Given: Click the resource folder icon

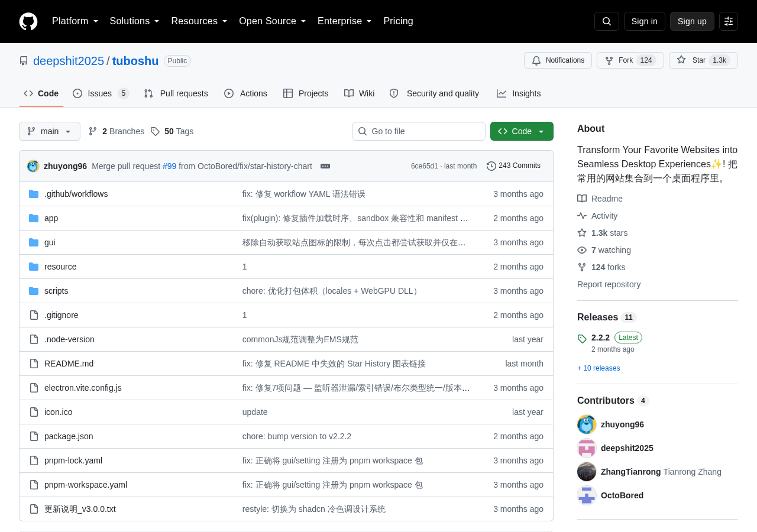Looking at the screenshot, I should coord(34,267).
